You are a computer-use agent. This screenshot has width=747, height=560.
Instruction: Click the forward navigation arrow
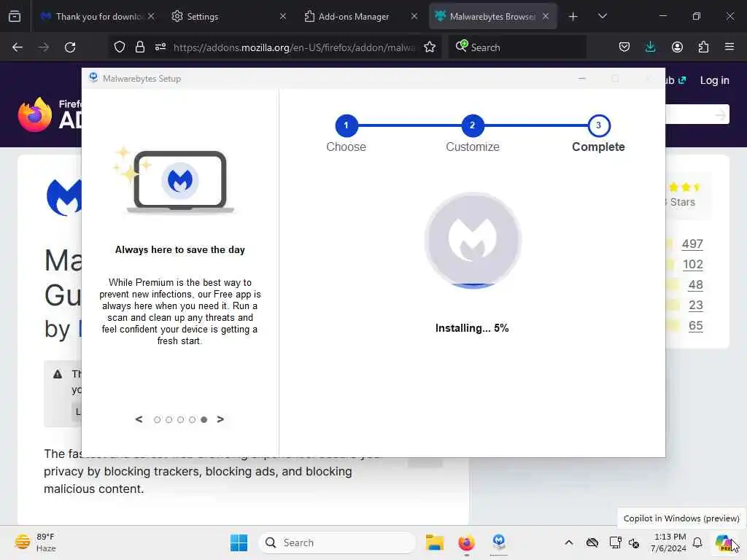click(44, 47)
